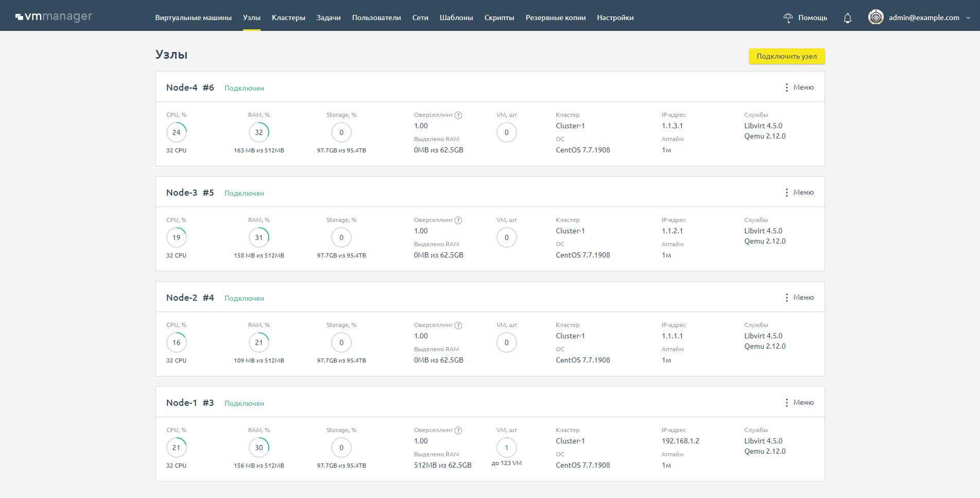
Task: Click overselling help icon for Node-4
Action: 458,115
